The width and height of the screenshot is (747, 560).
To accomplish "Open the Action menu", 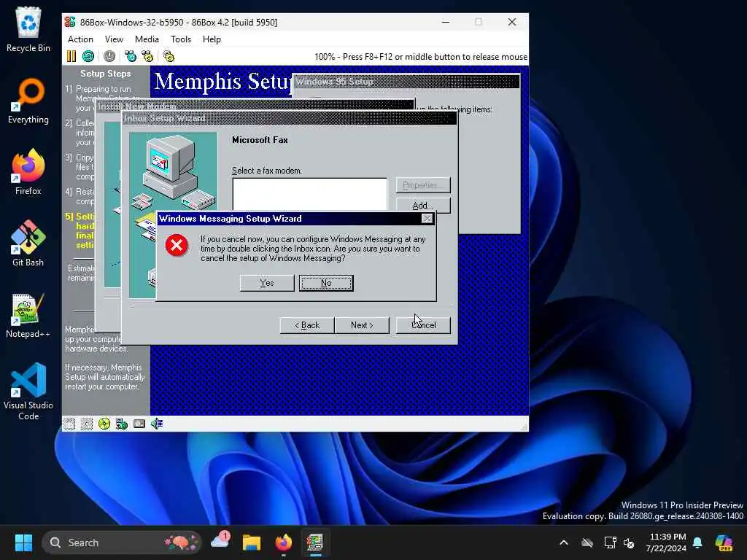I will 80,39.
